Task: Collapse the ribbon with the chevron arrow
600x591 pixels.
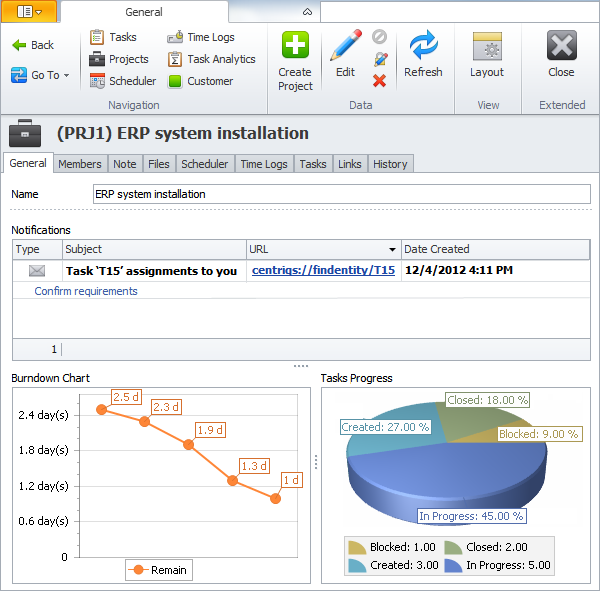Action: 308,12
